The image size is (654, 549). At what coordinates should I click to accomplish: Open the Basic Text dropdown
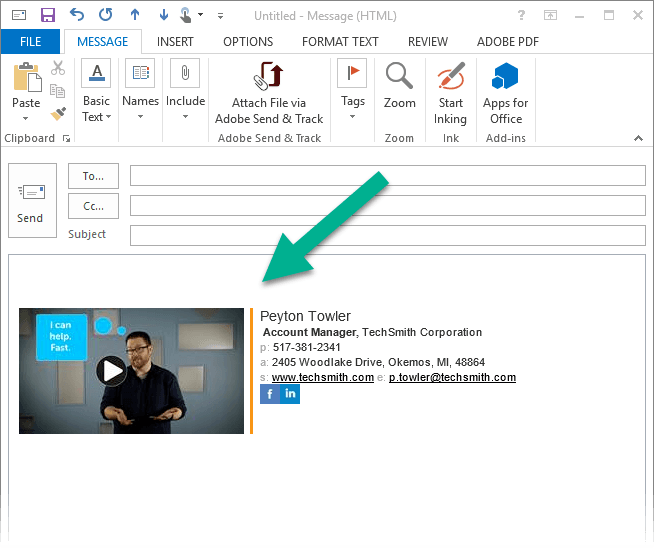pyautogui.click(x=96, y=91)
